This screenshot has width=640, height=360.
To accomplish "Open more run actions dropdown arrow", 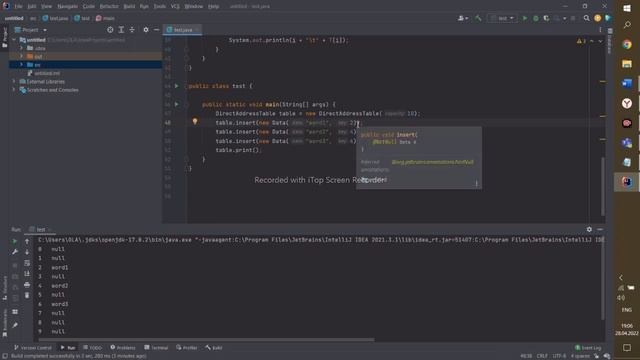I will [x=564, y=18].
